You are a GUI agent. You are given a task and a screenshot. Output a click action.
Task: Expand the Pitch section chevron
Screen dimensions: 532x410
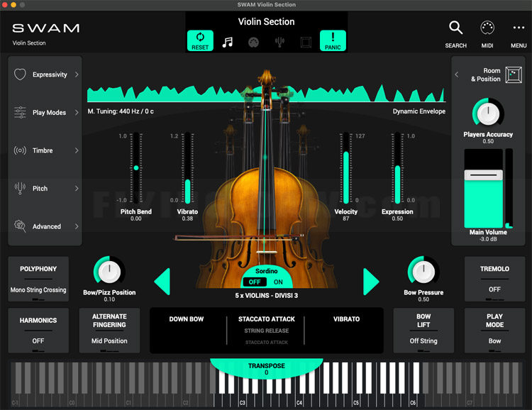pyautogui.click(x=77, y=189)
